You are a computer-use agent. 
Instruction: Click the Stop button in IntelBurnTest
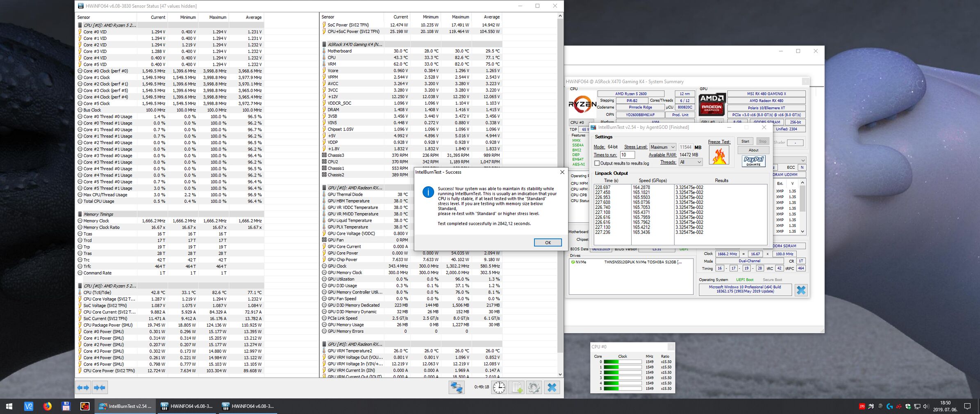(762, 141)
